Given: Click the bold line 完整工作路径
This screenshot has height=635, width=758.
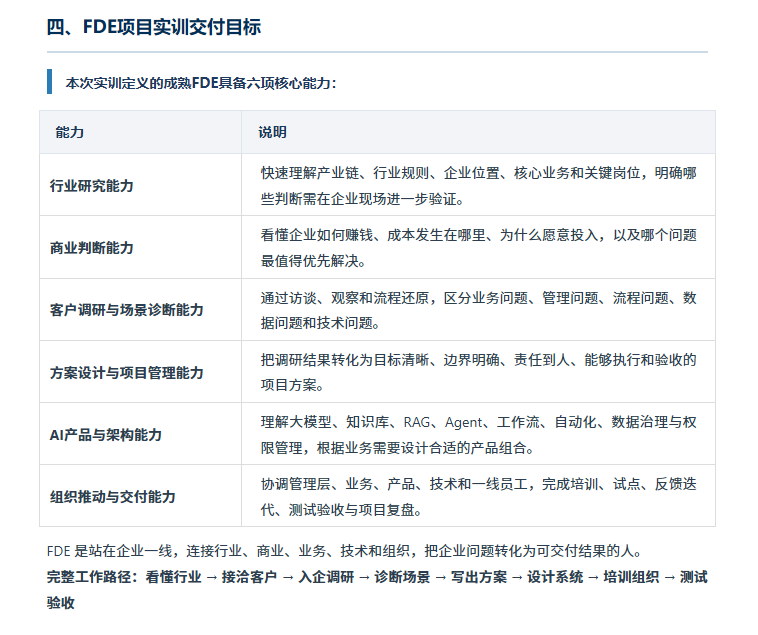Looking at the screenshot, I should click(377, 590).
